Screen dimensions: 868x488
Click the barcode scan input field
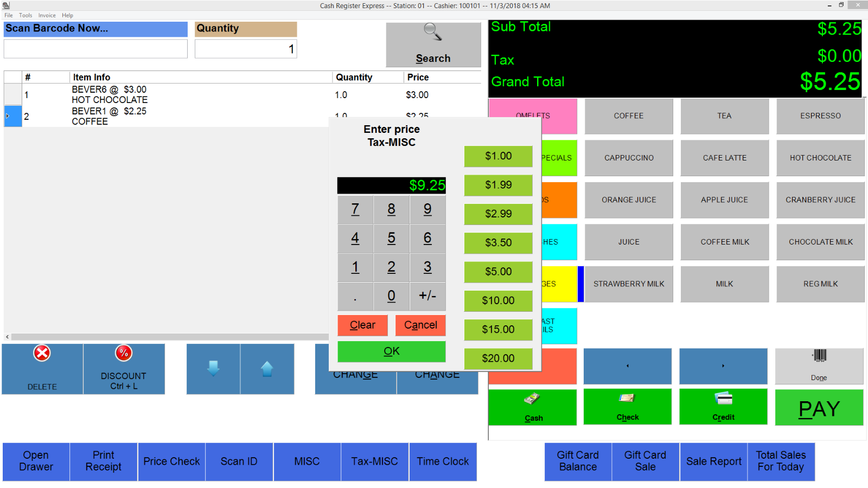(x=95, y=49)
